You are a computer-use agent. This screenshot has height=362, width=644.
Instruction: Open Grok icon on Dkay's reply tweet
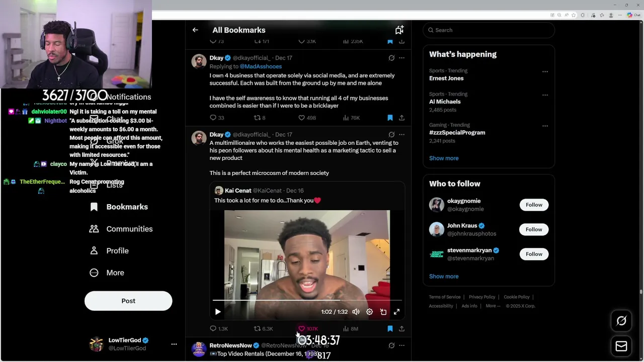point(391,58)
